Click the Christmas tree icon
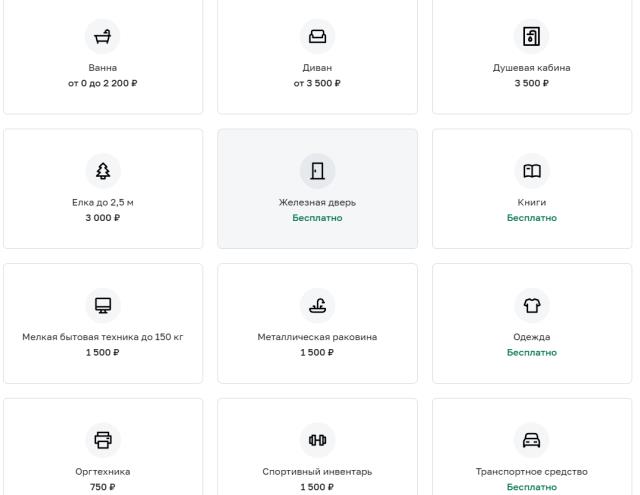 click(102, 170)
